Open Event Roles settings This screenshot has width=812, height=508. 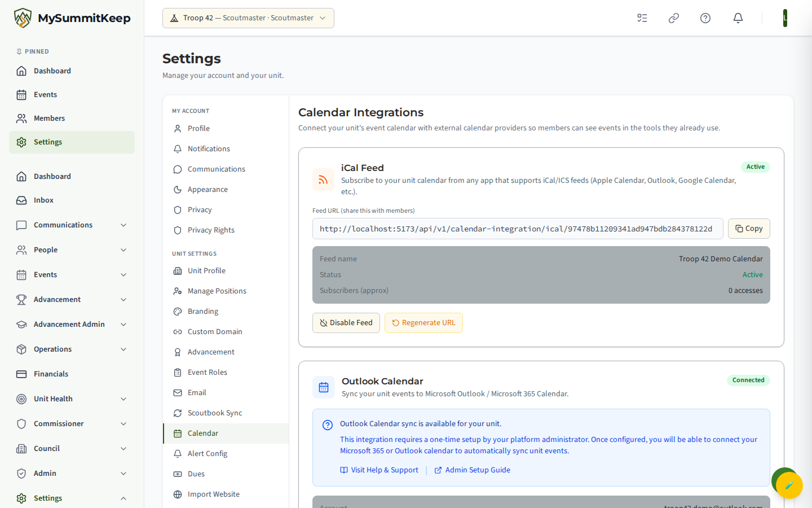226,373
